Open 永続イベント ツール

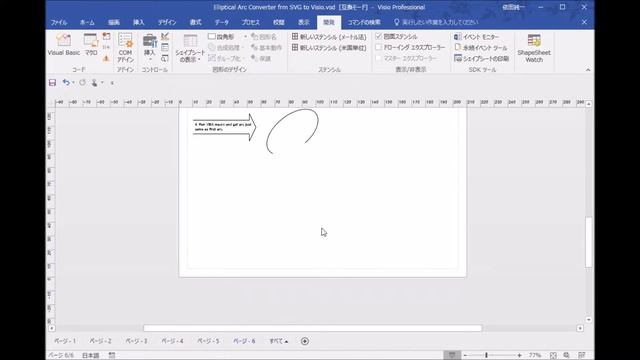click(x=480, y=48)
